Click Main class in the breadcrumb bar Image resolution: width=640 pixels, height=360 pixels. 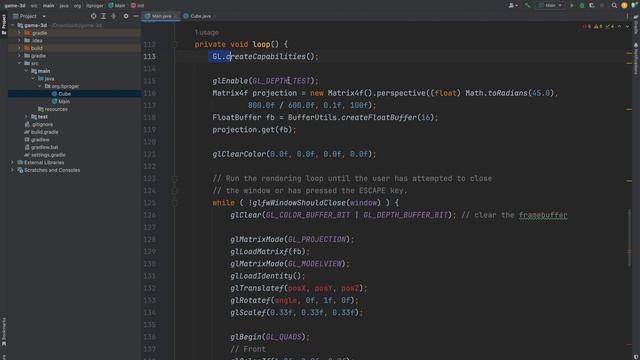tap(117, 6)
